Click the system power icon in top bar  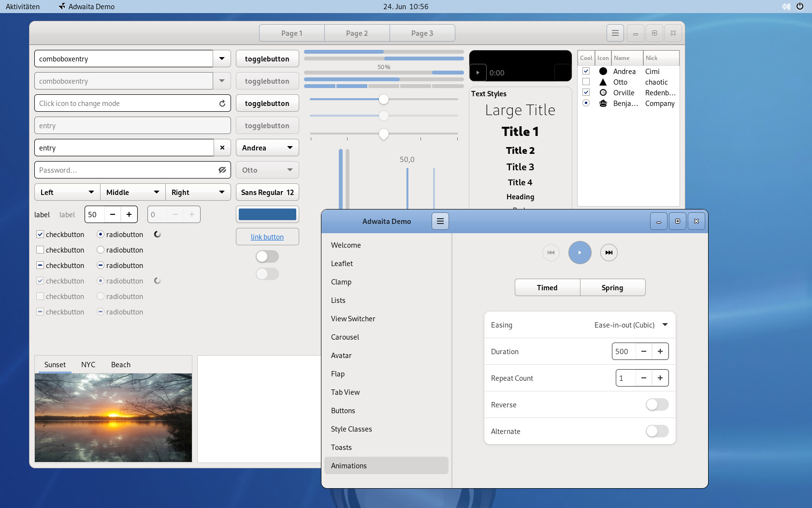(800, 6)
